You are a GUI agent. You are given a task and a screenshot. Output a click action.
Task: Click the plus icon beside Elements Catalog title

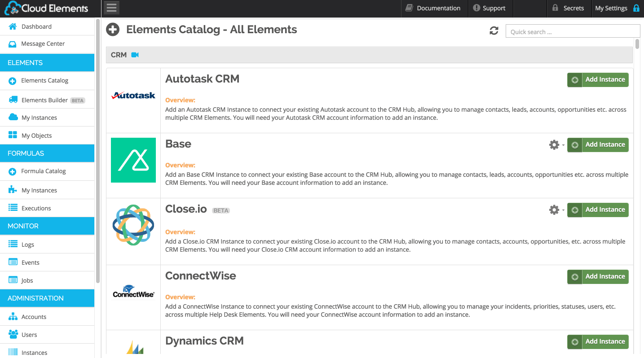113,30
